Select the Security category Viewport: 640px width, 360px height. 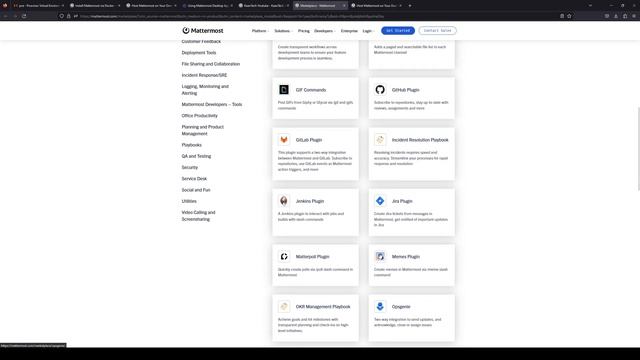pos(190,167)
